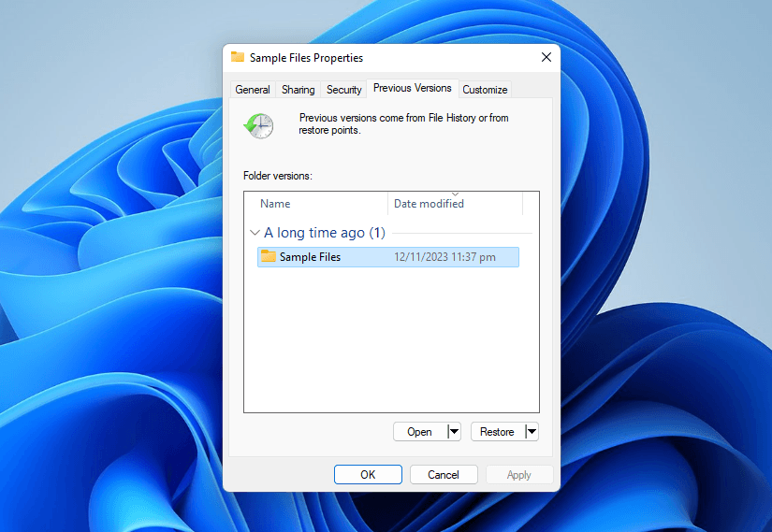The width and height of the screenshot is (772, 532).
Task: Click the folder icon in the title bar
Action: [x=238, y=57]
